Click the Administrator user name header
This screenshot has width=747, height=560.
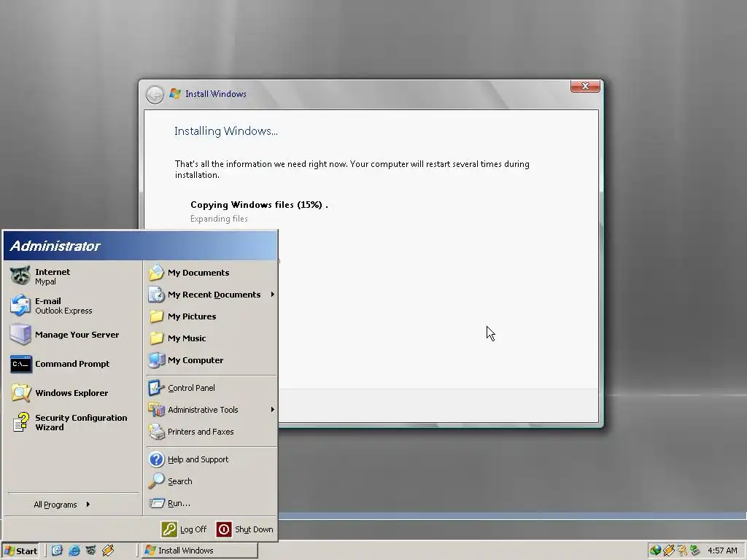tap(55, 246)
